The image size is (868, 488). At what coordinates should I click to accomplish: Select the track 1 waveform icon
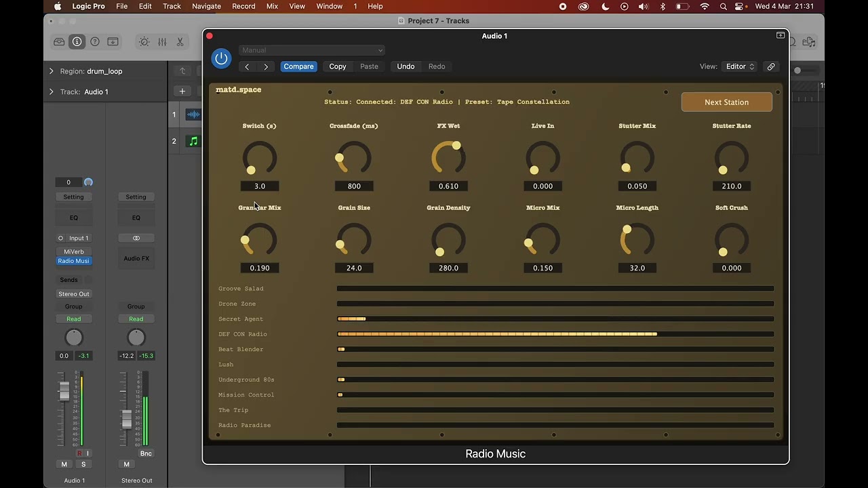coord(193,115)
